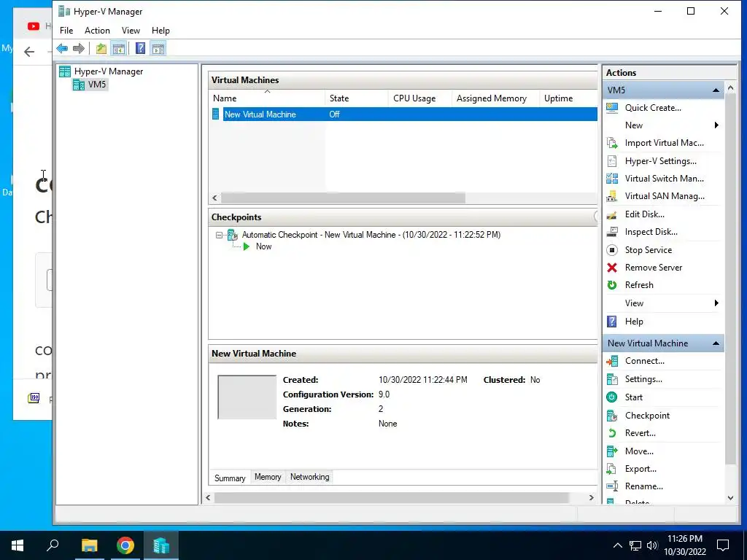Click the right arrow of bottom scrollbar
Screen dimensions: 747x560
(x=591, y=497)
